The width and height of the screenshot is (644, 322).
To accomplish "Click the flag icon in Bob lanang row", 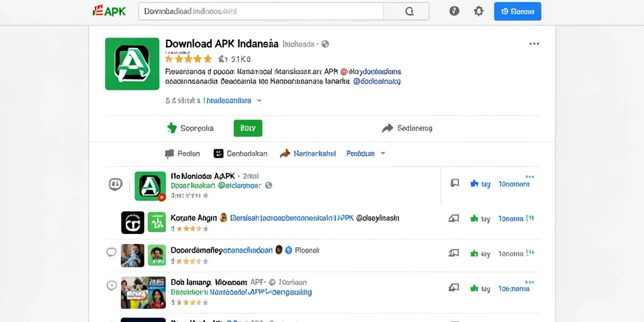I will [453, 287].
